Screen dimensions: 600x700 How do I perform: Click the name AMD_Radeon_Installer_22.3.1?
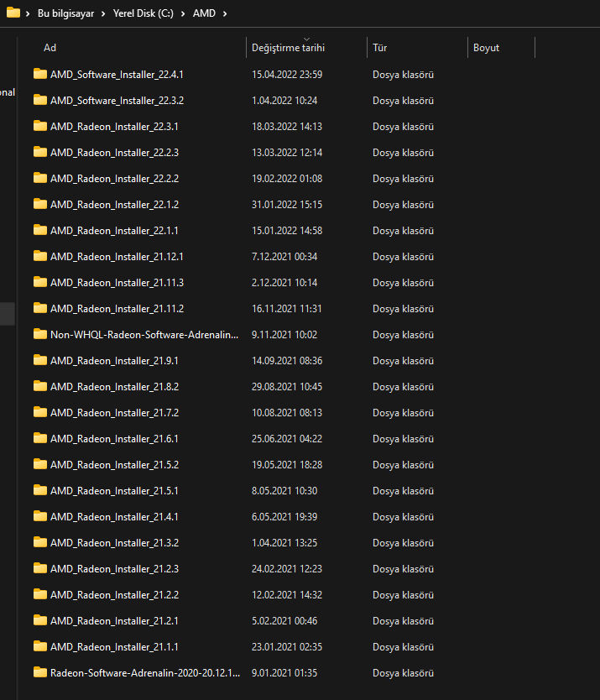(x=114, y=127)
